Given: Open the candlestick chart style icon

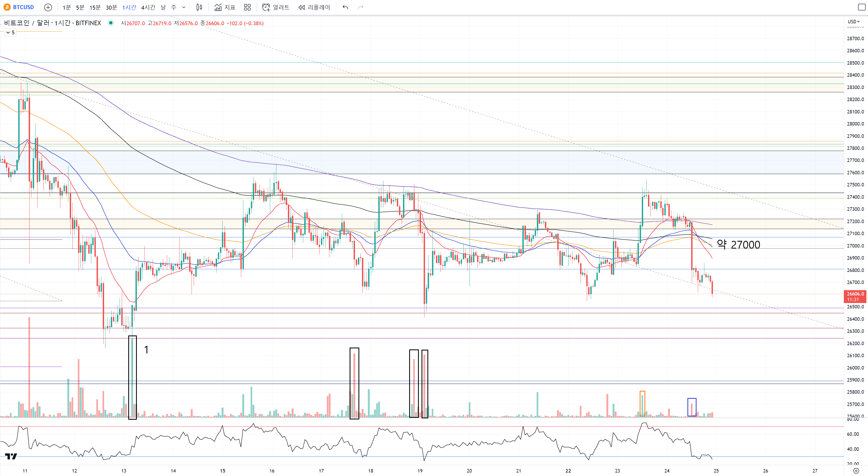Looking at the screenshot, I should 199,8.
